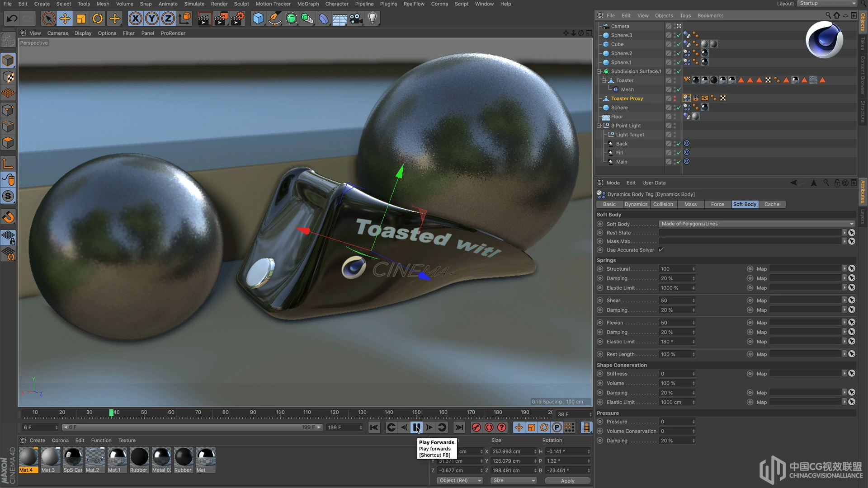The height and width of the screenshot is (488, 868).
Task: Activate the Move tool
Action: [x=65, y=19]
